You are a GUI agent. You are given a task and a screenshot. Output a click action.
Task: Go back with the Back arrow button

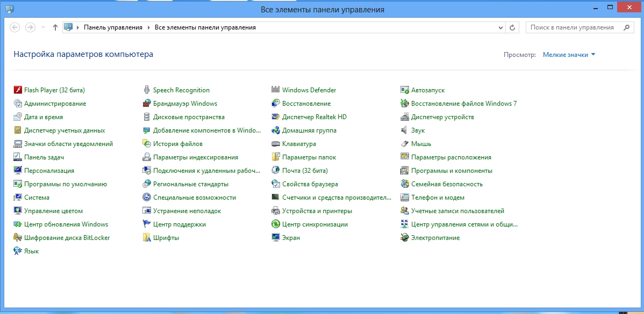15,27
